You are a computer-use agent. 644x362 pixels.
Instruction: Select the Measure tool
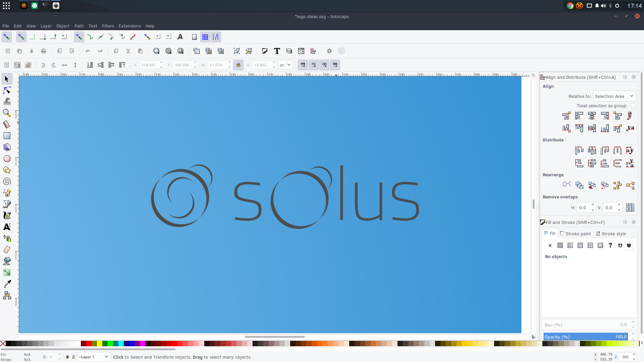7,124
